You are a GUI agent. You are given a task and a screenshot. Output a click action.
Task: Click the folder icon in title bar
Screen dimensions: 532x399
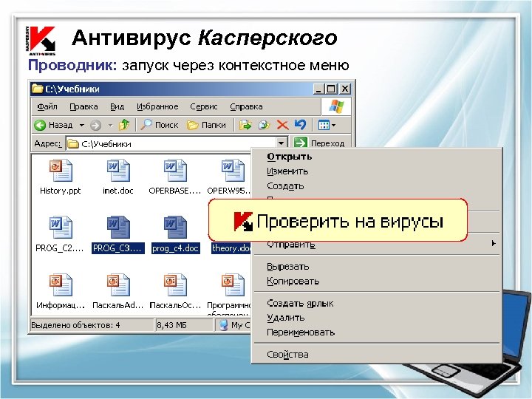(38, 89)
